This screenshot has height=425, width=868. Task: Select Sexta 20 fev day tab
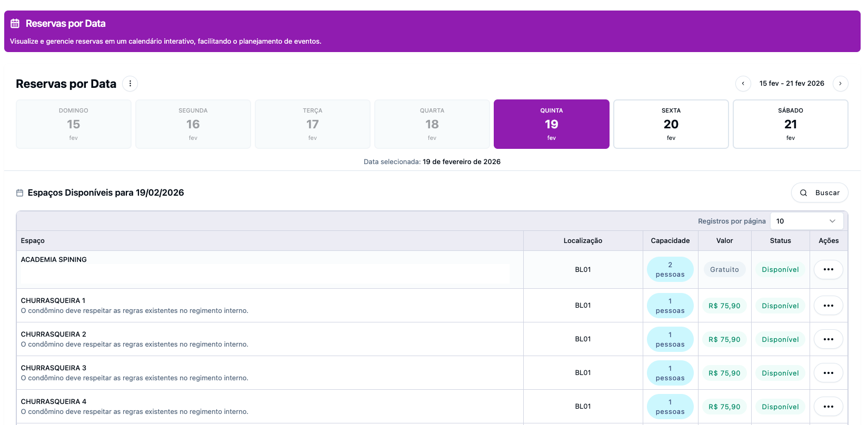click(671, 124)
